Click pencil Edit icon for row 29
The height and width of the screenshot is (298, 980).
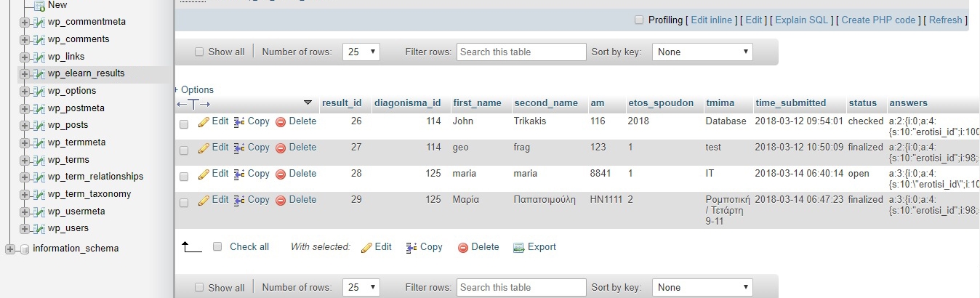click(x=204, y=201)
